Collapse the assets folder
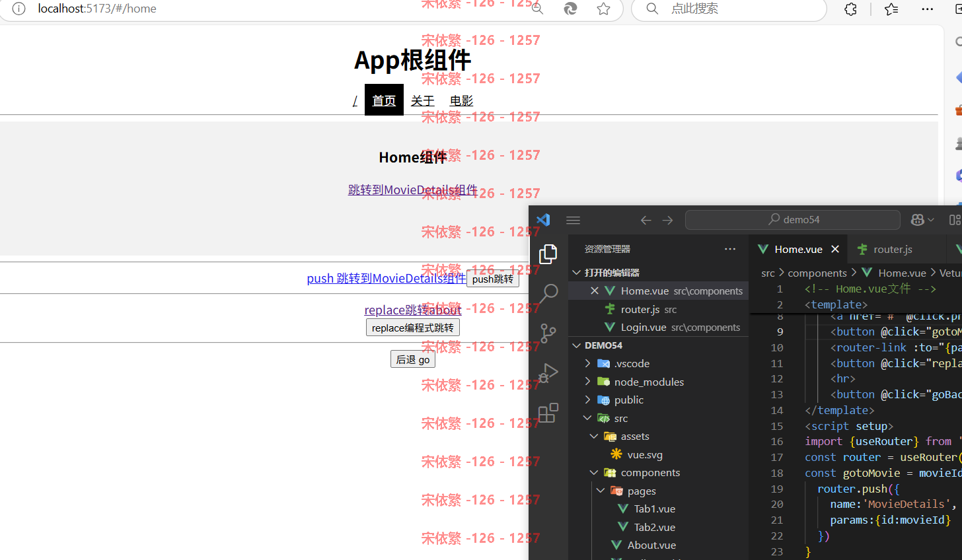The width and height of the screenshot is (962, 560). 594,436
